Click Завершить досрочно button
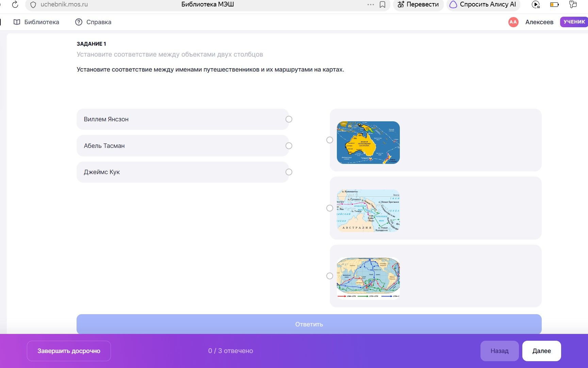 pos(69,351)
